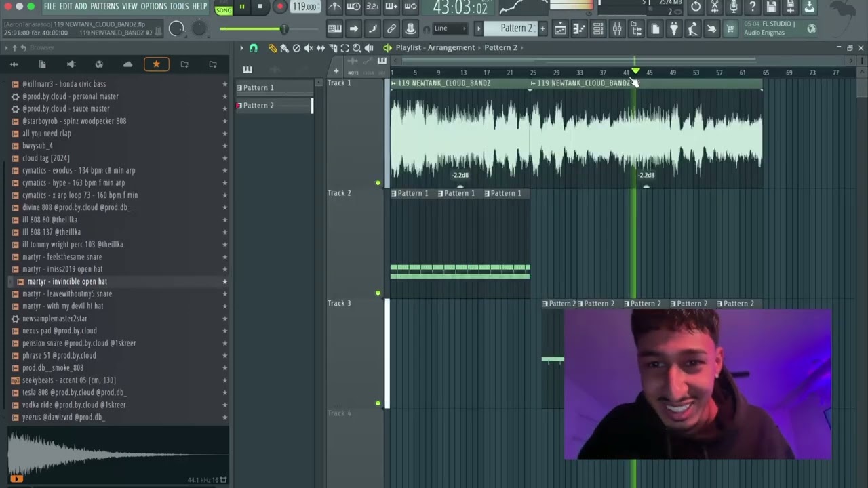This screenshot has width=868, height=488.
Task: Toggle typing keyboard to piano
Action: coord(334,28)
